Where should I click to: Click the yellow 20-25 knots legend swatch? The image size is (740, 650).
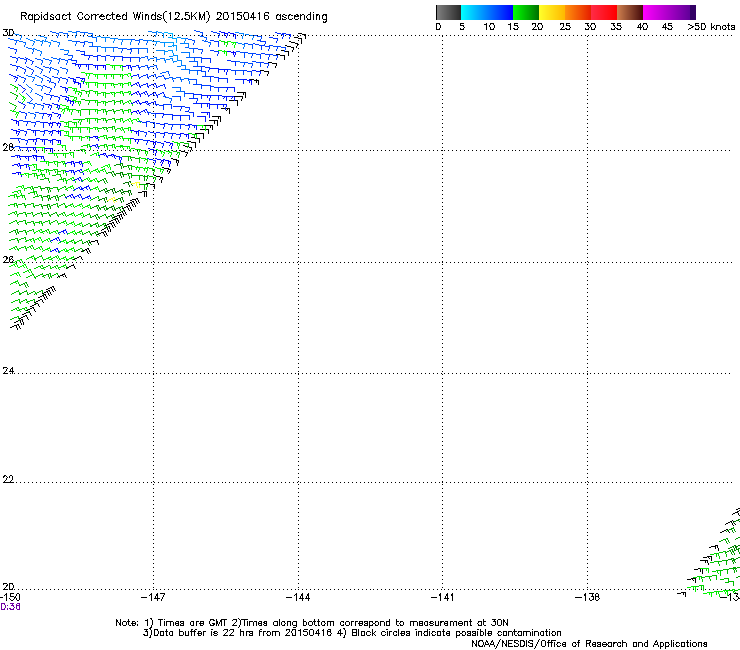click(x=552, y=12)
